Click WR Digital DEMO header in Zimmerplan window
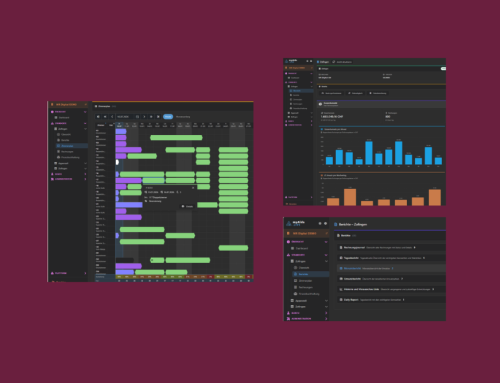This screenshot has height=383, width=500. pos(69,105)
